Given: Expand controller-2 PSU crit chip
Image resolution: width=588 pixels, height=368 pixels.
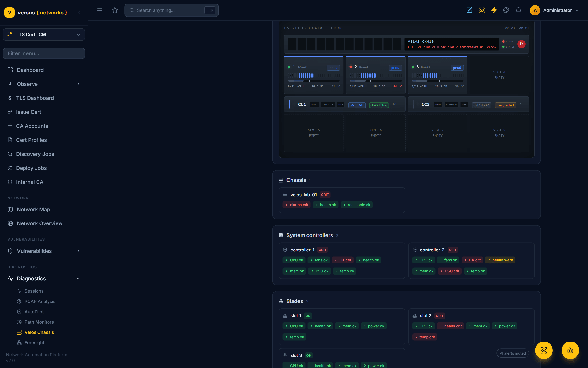Looking at the screenshot, I should (x=450, y=271).
